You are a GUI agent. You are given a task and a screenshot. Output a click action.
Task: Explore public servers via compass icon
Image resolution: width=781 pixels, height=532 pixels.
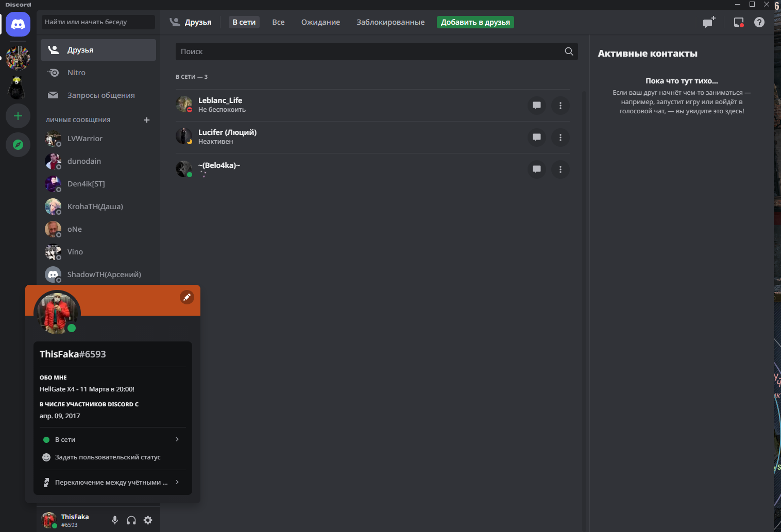(18, 145)
